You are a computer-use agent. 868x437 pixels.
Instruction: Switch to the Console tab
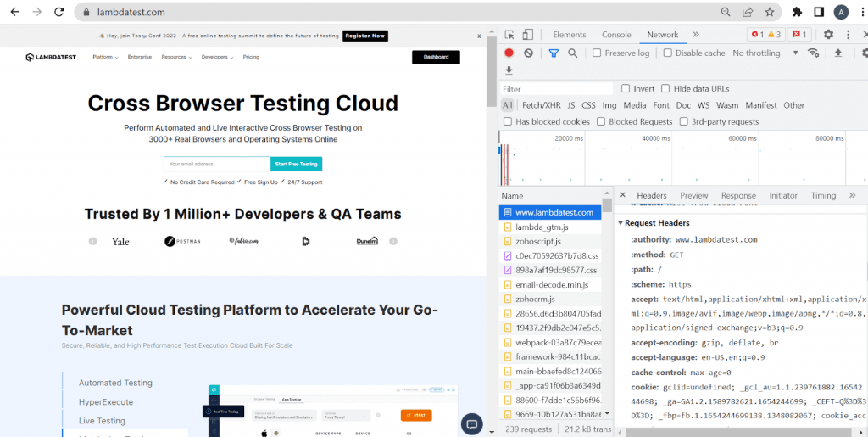[616, 35]
